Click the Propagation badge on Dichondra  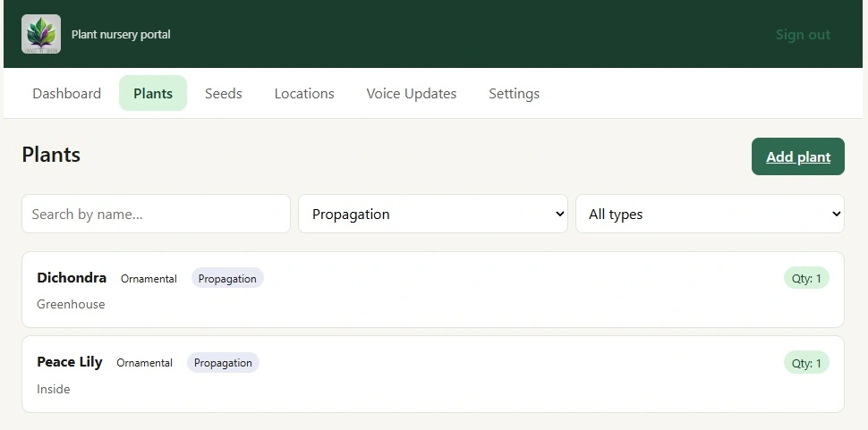pos(227,279)
